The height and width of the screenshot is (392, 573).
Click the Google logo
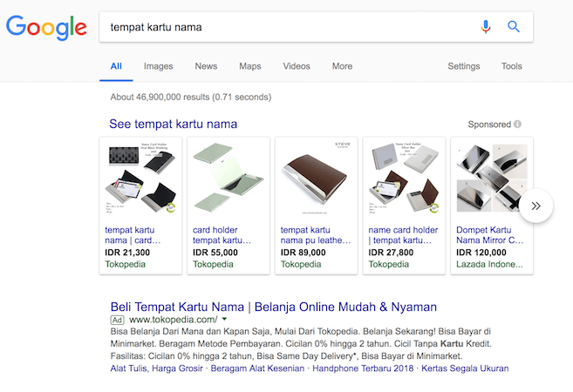[x=46, y=27]
